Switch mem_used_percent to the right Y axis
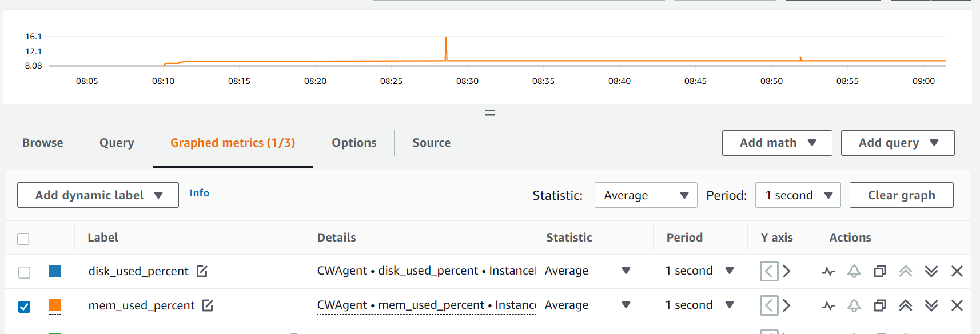This screenshot has height=334, width=980. tap(787, 305)
